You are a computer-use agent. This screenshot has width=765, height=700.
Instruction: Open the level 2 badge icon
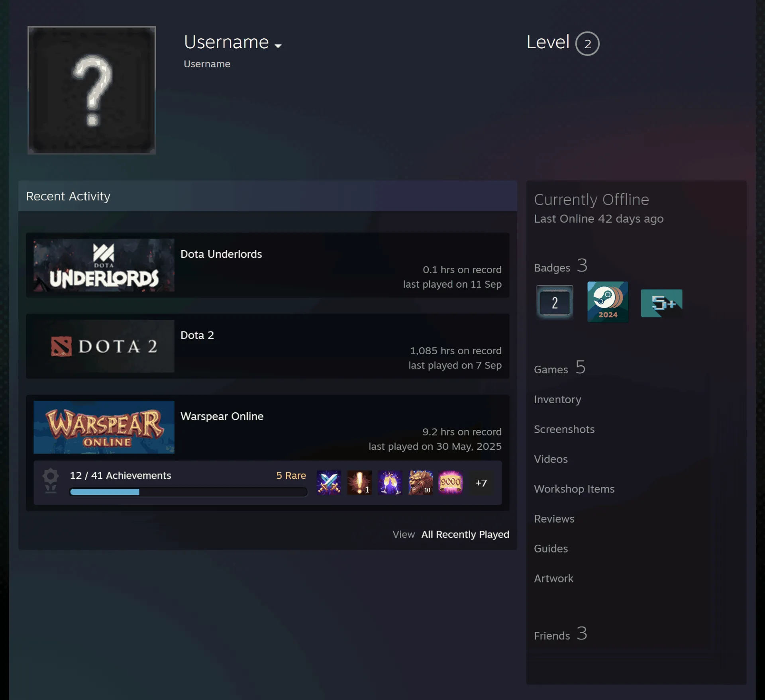[x=555, y=302]
